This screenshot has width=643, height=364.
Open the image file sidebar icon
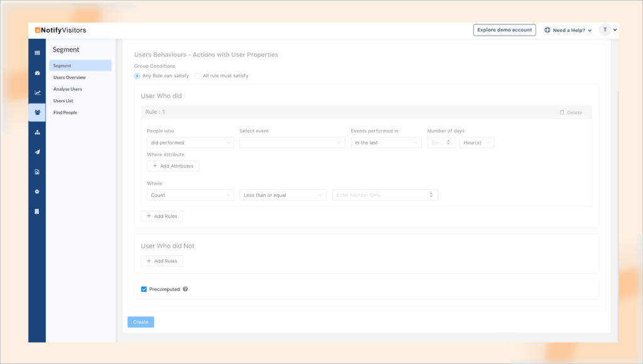click(37, 172)
